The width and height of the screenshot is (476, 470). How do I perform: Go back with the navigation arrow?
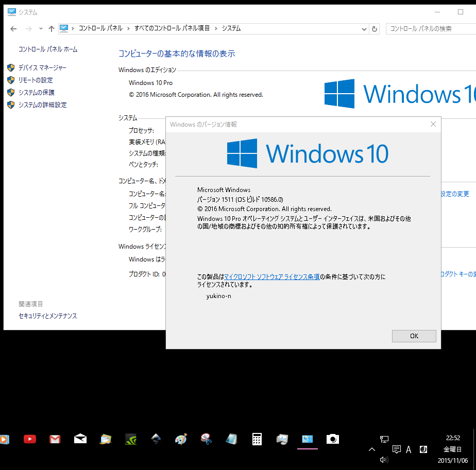pyautogui.click(x=13, y=29)
